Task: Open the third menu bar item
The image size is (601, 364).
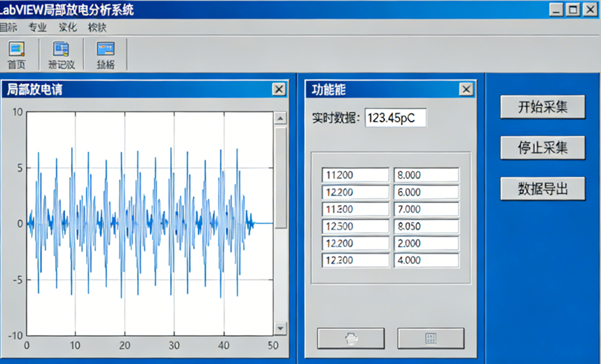Action: point(68,28)
